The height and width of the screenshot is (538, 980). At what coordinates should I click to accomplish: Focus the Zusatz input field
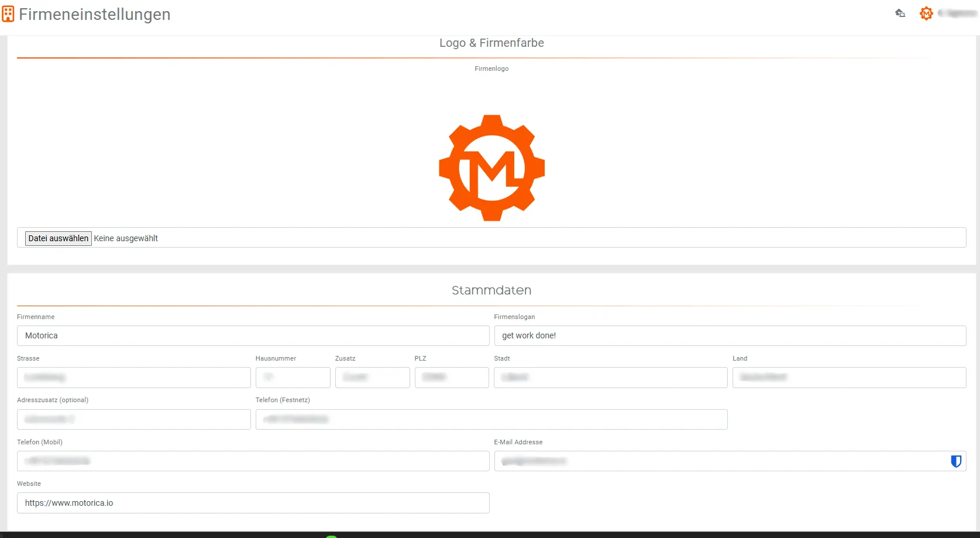click(372, 378)
